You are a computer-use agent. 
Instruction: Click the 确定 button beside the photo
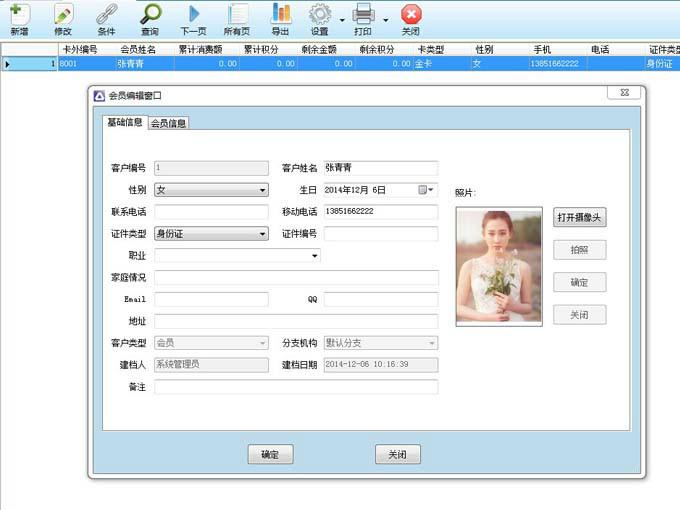coord(579,282)
